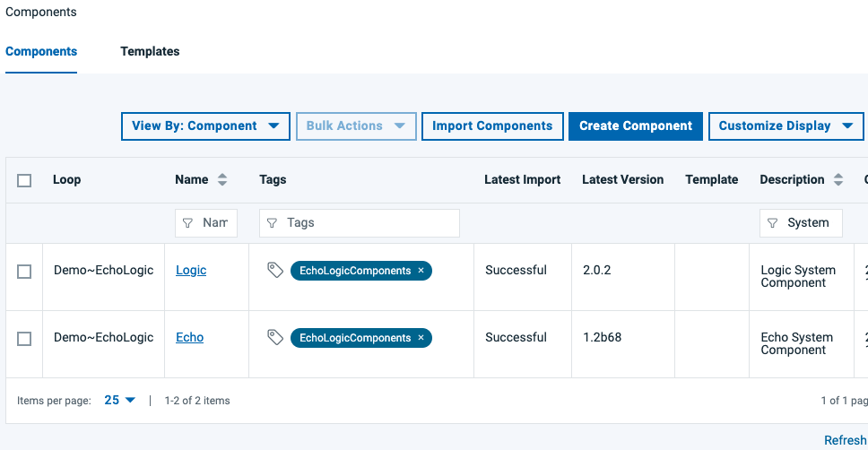The image size is (868, 450).
Task: Remove EchoLogicComponents tag from Logic row
Action: (421, 271)
